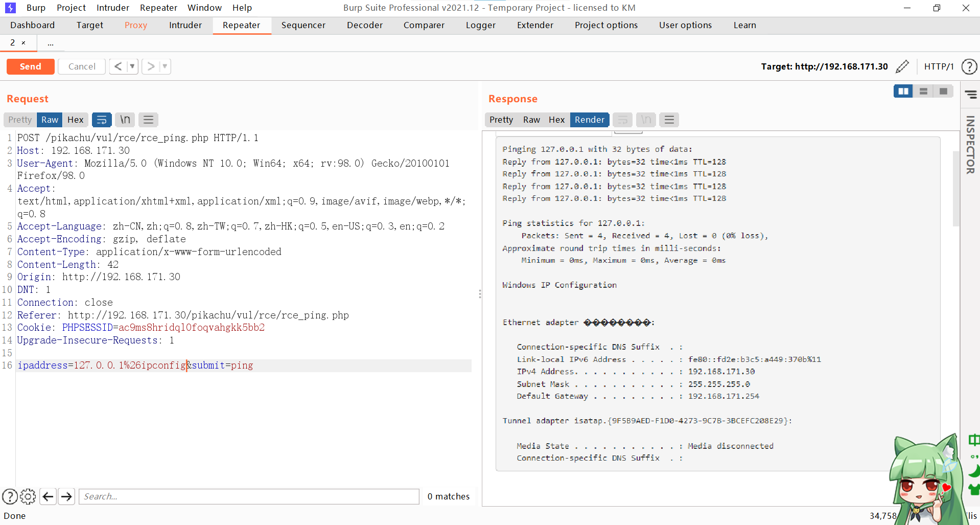Expand the Inspector panel icon
Viewport: 980px width, 525px height.
point(971,95)
